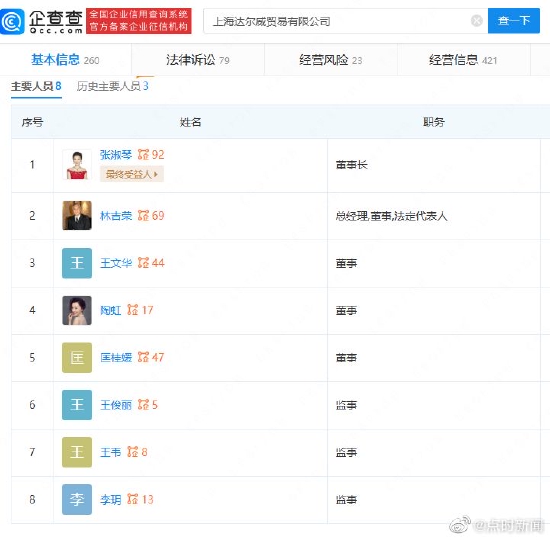Click 张淑琴's portrait photo
Viewport: 550px width, 540px height.
[x=77, y=165]
